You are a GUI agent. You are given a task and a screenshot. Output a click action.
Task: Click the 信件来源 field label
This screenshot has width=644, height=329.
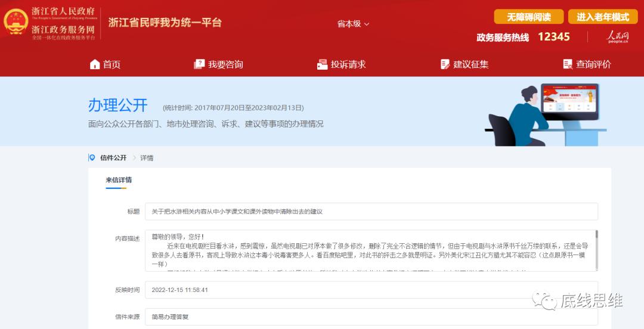128,316
